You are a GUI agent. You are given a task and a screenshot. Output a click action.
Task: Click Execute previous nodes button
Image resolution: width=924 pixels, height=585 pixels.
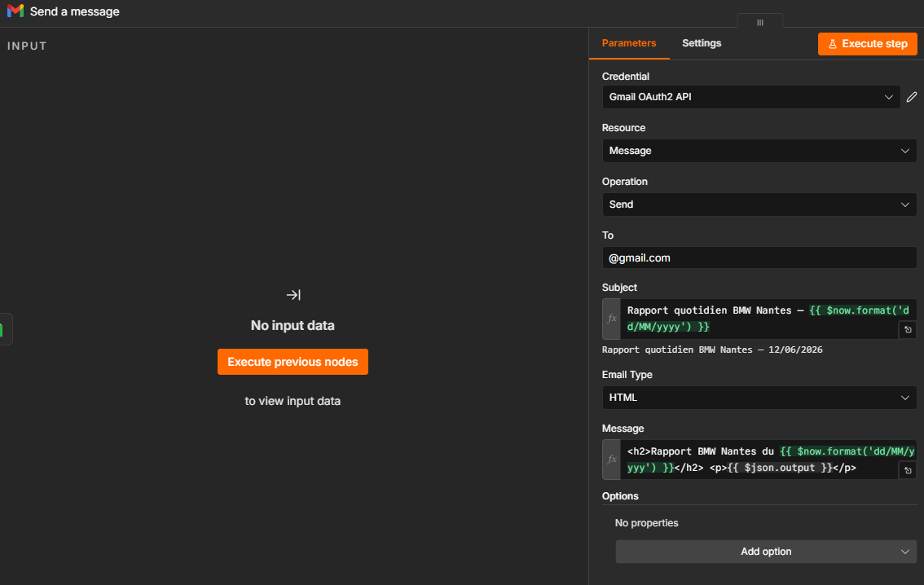(x=293, y=362)
